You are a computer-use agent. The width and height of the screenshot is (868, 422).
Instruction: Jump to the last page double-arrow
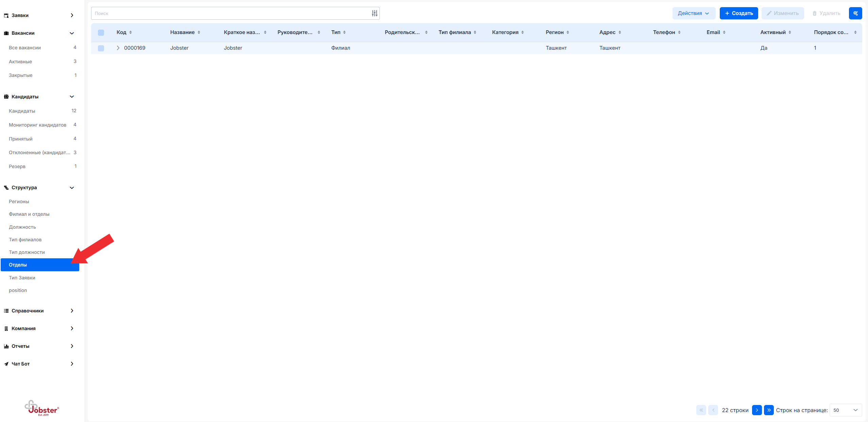click(x=768, y=410)
